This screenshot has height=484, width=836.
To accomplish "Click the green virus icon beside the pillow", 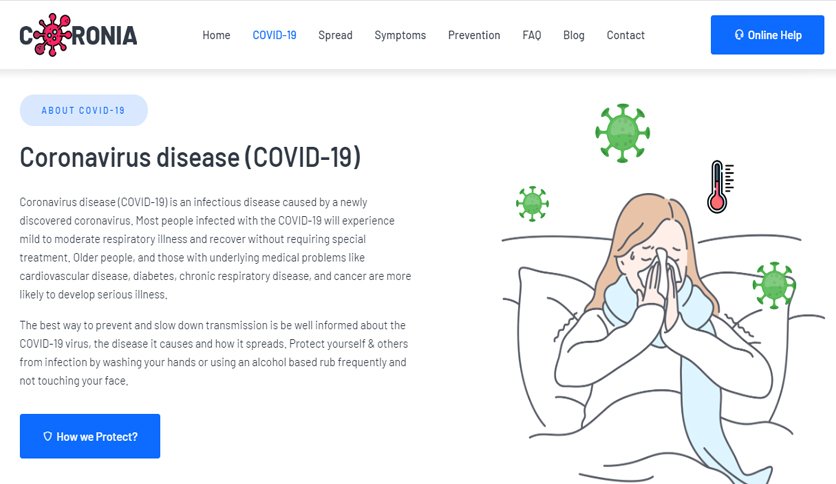I will (x=774, y=285).
